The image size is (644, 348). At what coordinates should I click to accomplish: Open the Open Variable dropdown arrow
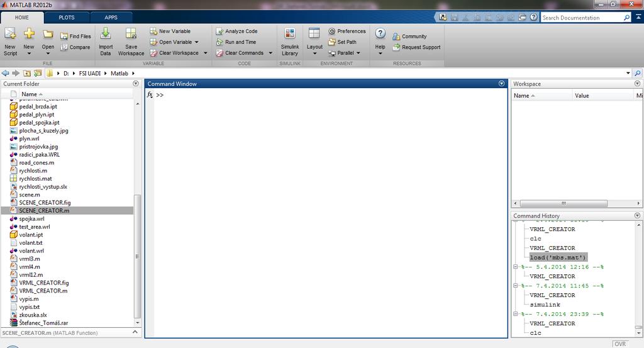pos(196,42)
